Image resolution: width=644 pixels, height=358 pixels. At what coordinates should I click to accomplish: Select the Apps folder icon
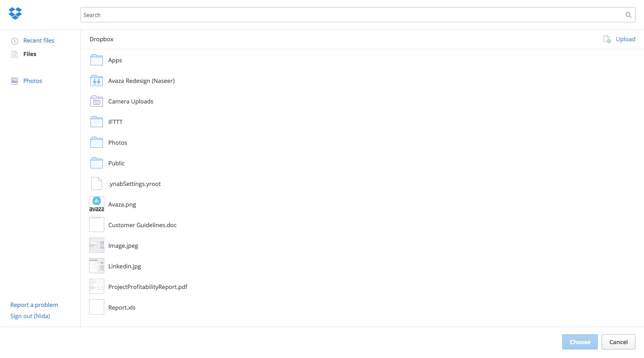[97, 60]
